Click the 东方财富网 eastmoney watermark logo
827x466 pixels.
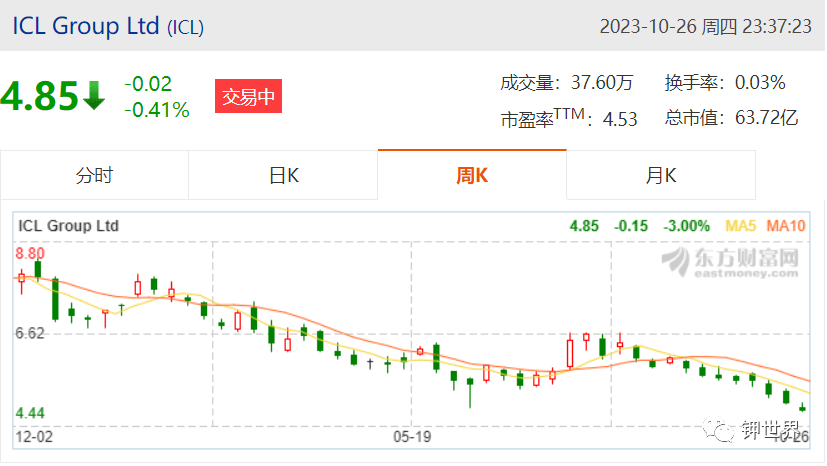730,262
